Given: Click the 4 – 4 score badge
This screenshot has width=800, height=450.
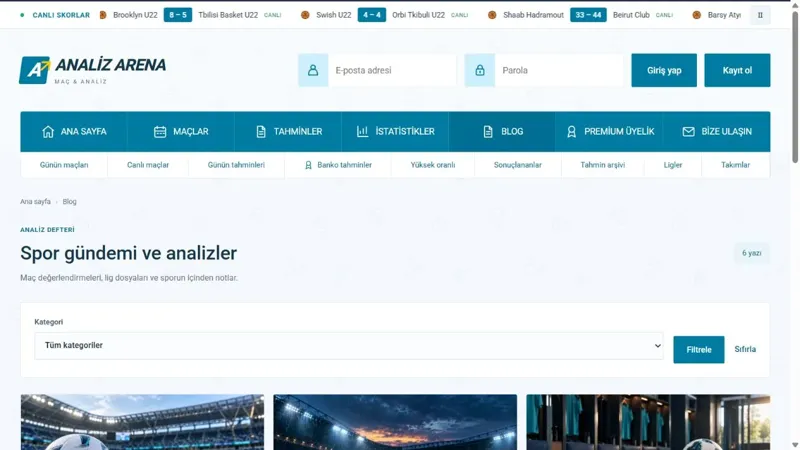Looking at the screenshot, I should (371, 15).
